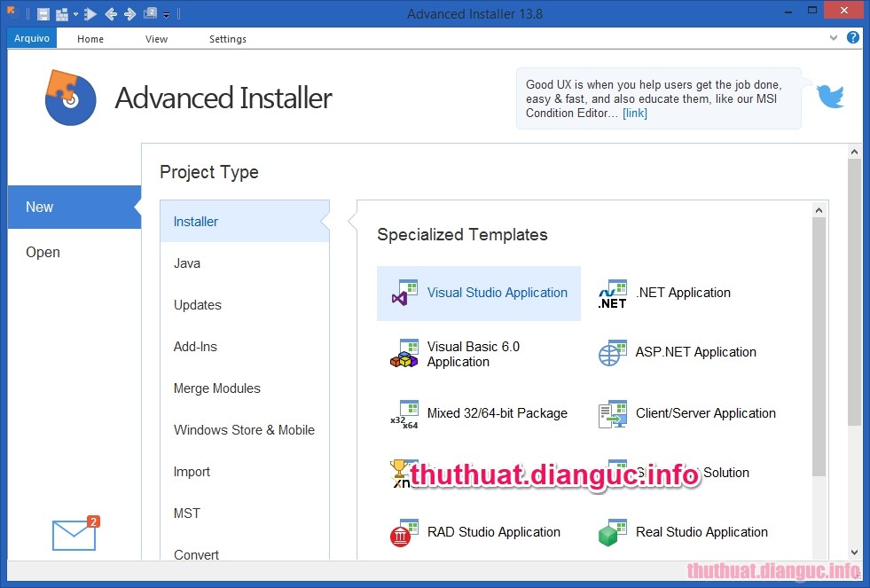Select the Add-Ins project category

tap(244, 346)
